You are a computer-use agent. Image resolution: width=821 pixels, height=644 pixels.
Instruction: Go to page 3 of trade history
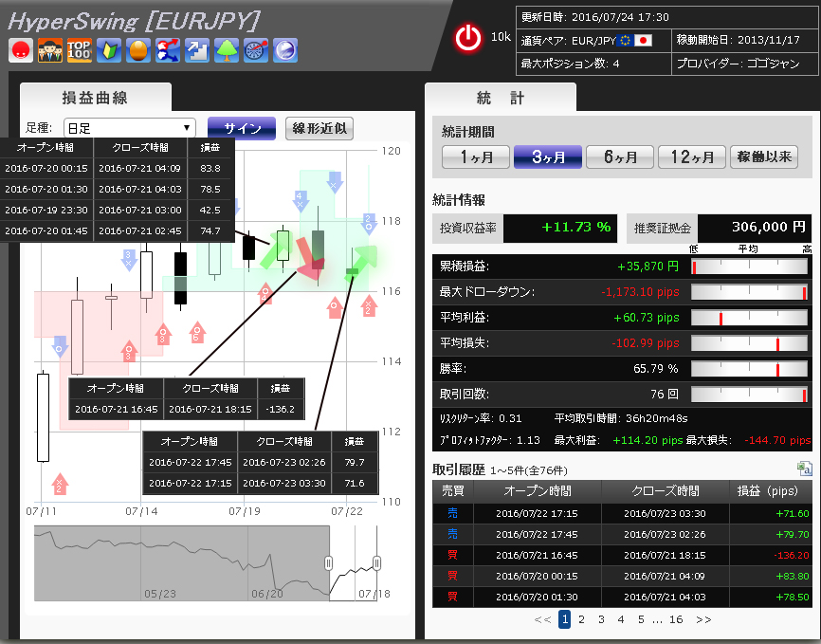(601, 619)
